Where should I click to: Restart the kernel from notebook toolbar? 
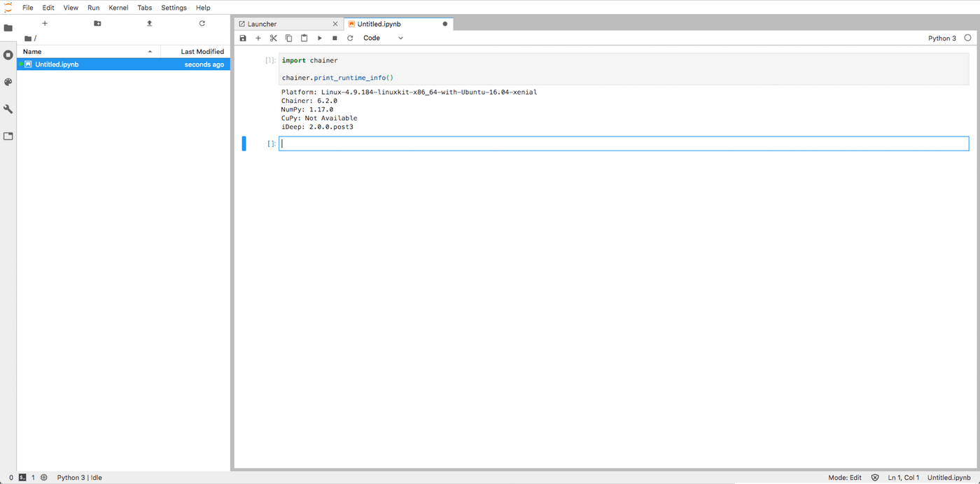[350, 38]
